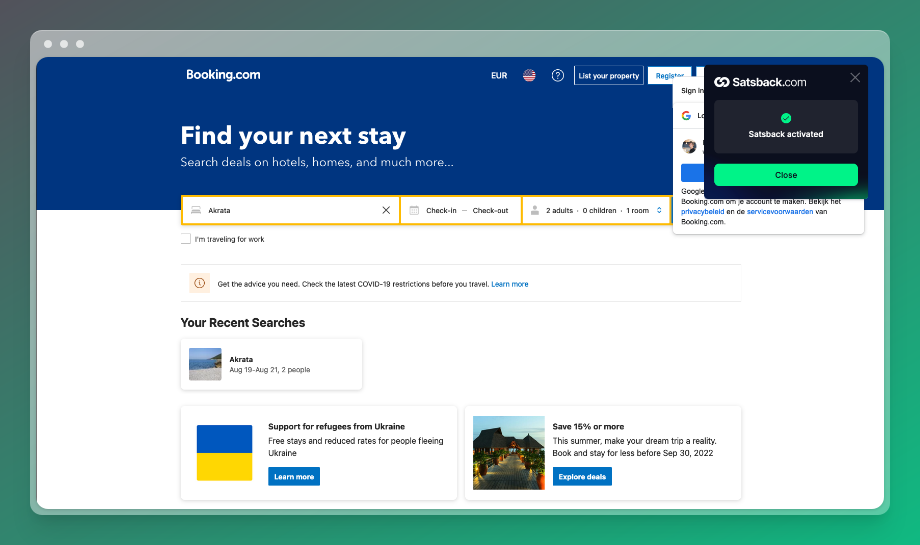Screen dimensions: 920x545
Task: Open the EUR currency selector
Action: click(x=499, y=76)
